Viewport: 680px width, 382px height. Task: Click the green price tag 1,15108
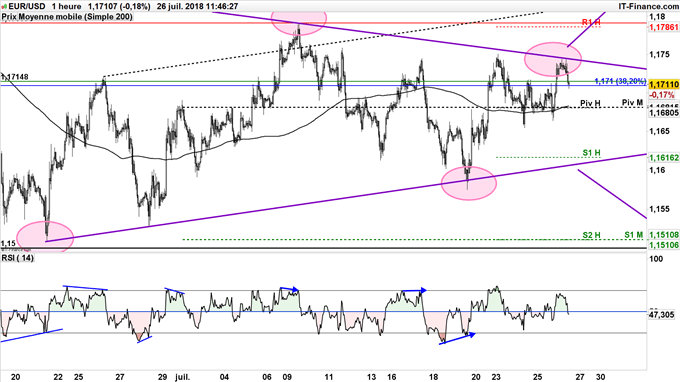click(x=664, y=235)
